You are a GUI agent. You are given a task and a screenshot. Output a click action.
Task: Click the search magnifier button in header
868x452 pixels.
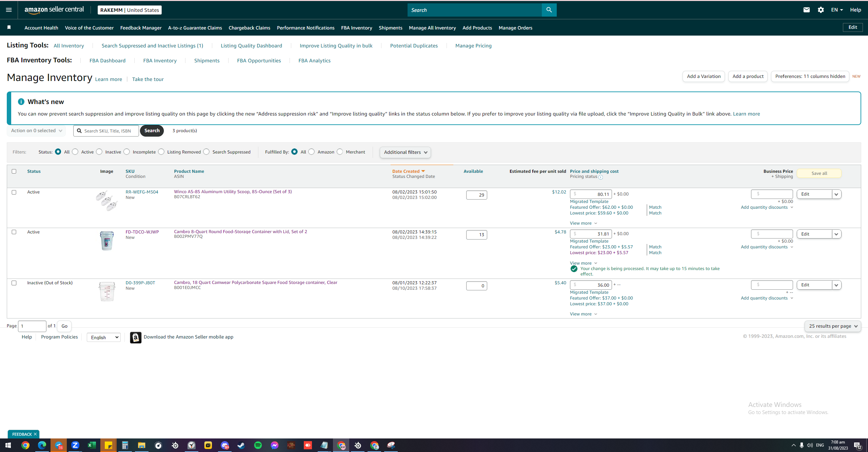549,10
